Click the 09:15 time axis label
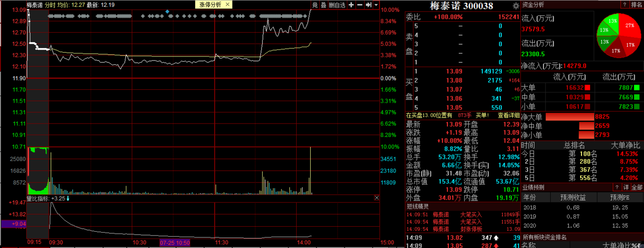 pos(34,243)
